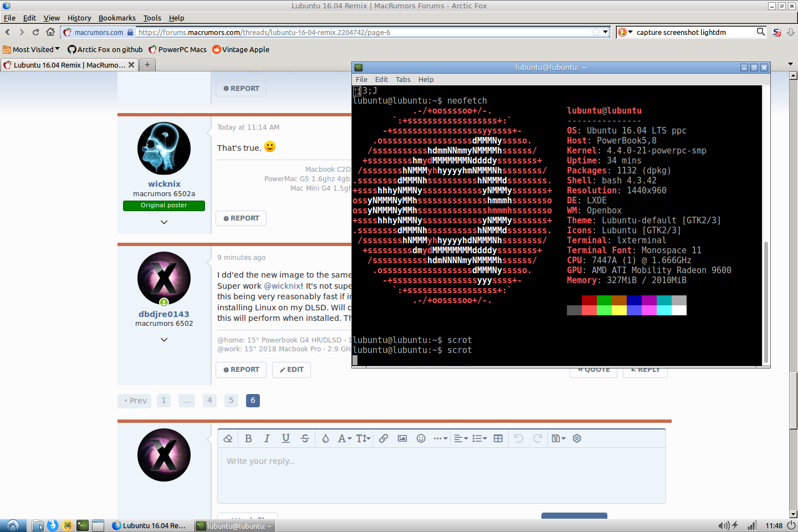The width and height of the screenshot is (798, 532).
Task: Launch terminal from taskbar launcher icon
Action: [83, 525]
